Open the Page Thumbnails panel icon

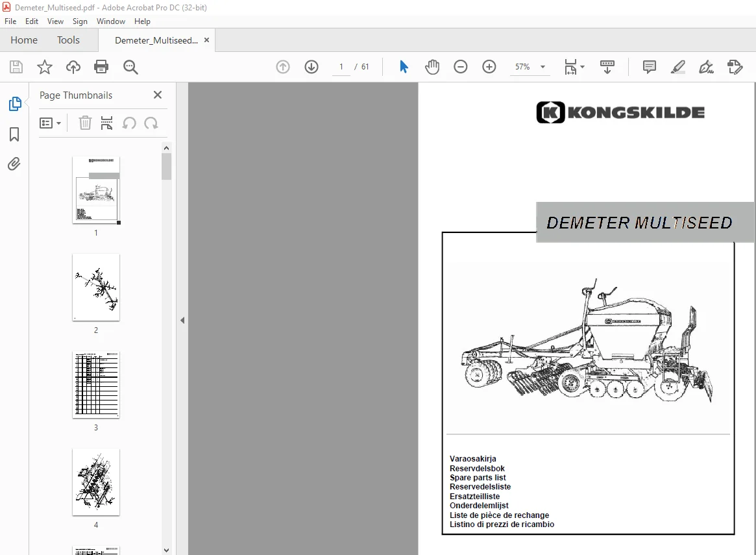(14, 104)
